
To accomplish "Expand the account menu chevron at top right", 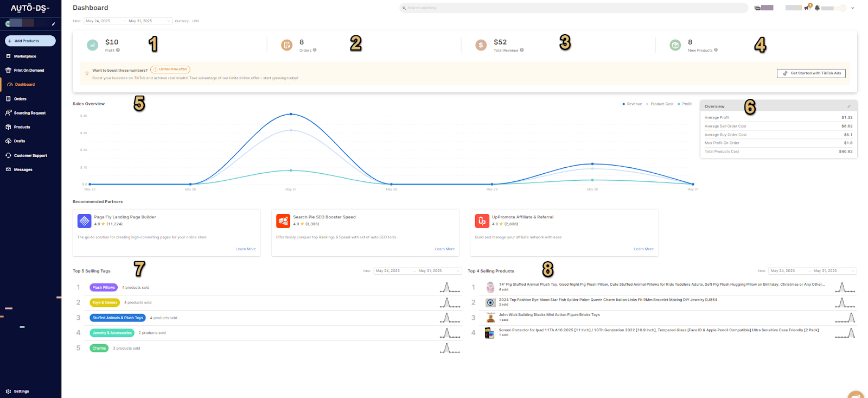I will pos(853,8).
